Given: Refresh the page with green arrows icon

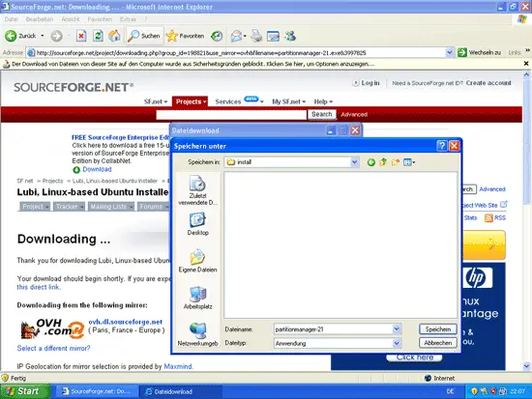Looking at the screenshot, I should (98, 36).
